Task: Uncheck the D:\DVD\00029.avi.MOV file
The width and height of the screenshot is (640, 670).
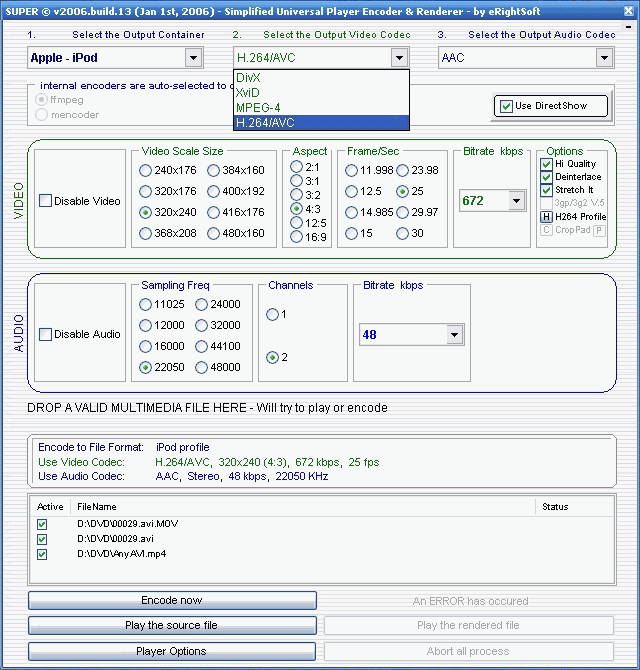Action: (x=42, y=524)
